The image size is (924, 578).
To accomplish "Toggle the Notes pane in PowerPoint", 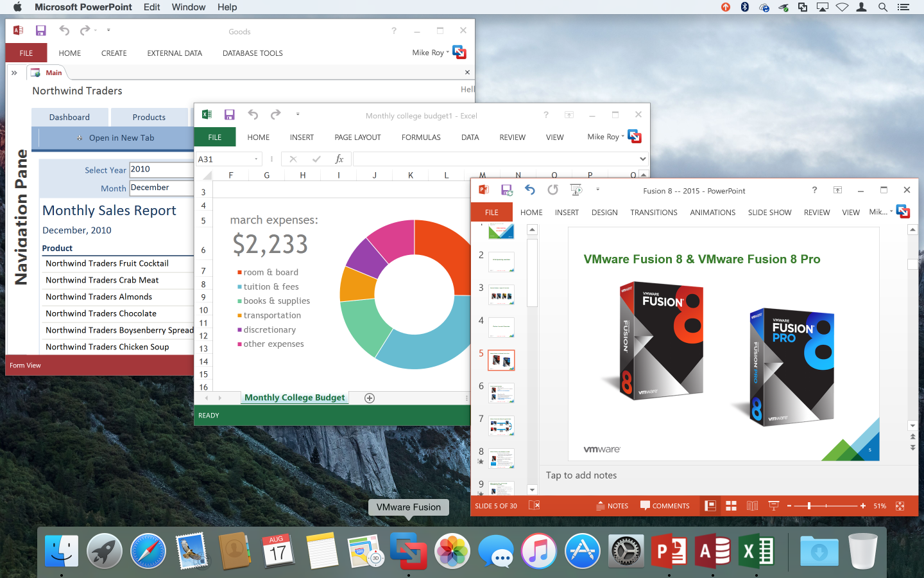I will pos(612,505).
